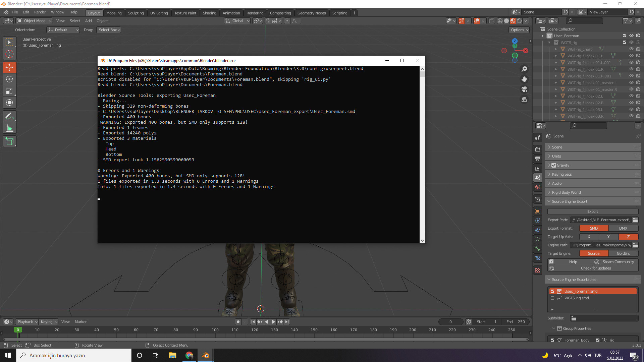Select SMD export format radio button
This screenshot has height=362, width=644.
[x=593, y=228]
